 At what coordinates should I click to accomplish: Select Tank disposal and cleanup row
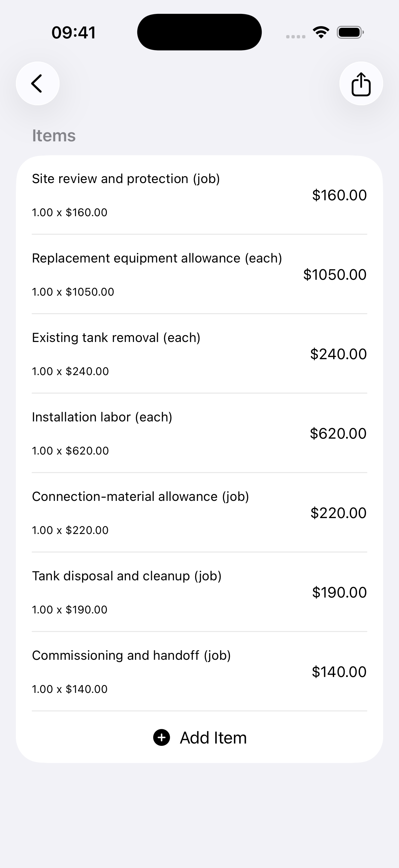click(x=199, y=592)
